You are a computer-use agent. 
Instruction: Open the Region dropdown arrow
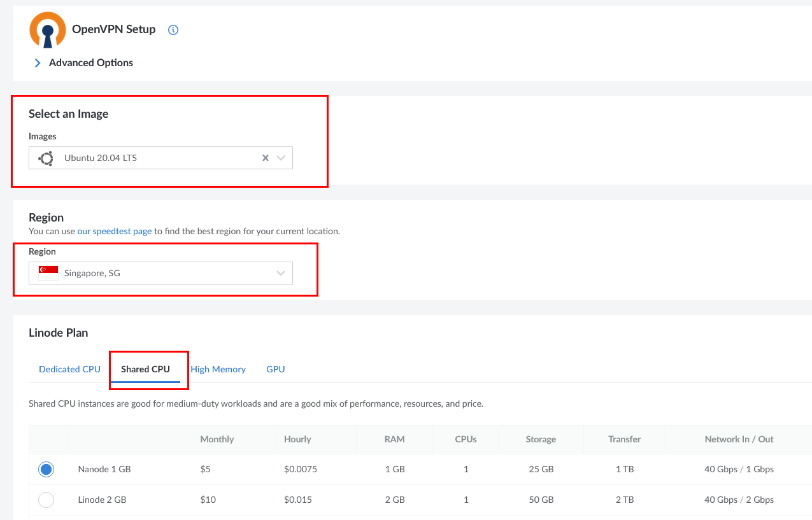point(281,274)
